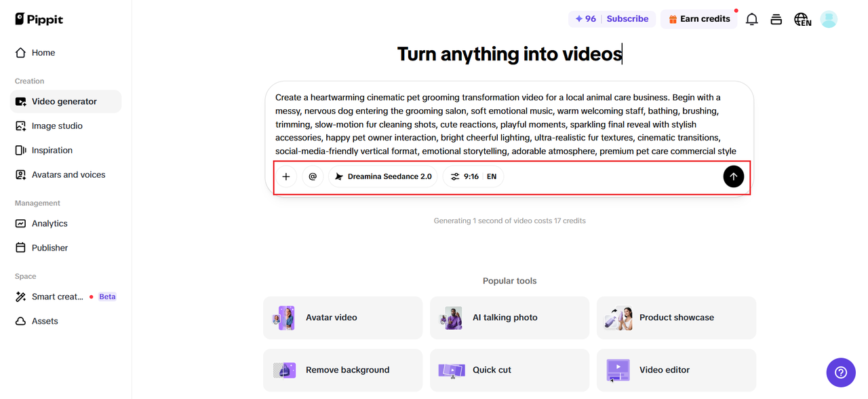The height and width of the screenshot is (399, 868).
Task: Click the Pippit logo
Action: click(39, 19)
